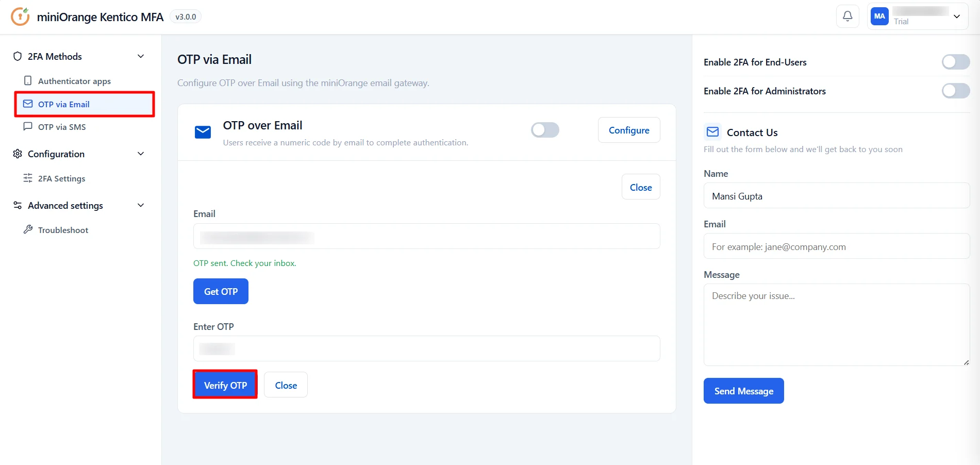Screen dimensions: 980x465
Task: Click the Trial account label
Action: coord(901,22)
